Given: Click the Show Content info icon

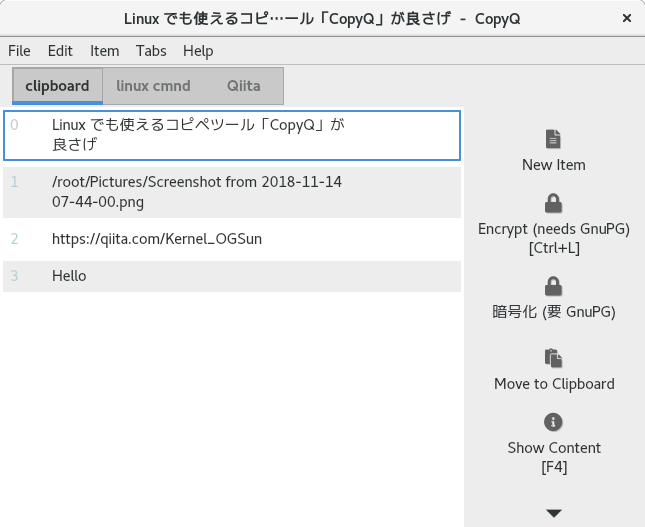Looking at the screenshot, I should pyautogui.click(x=553, y=422).
